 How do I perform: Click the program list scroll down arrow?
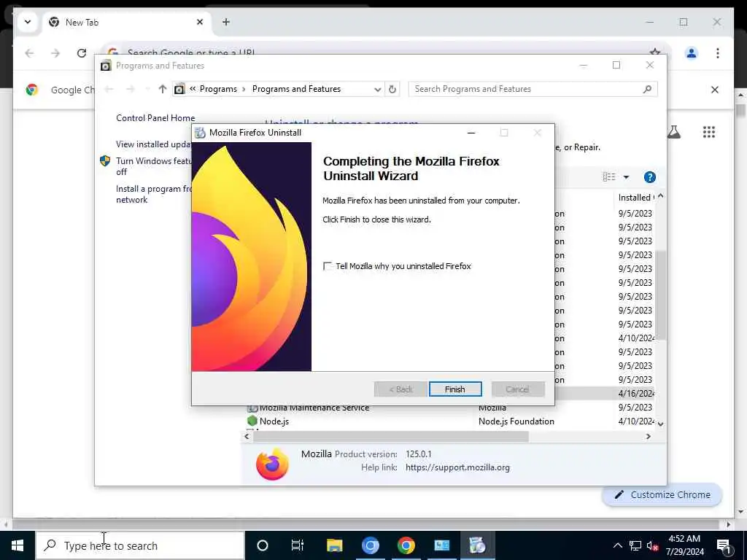[x=661, y=424]
